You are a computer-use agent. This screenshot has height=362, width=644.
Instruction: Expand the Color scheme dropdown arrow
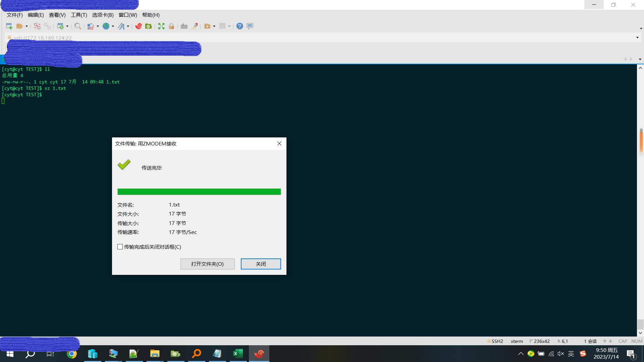[98, 26]
